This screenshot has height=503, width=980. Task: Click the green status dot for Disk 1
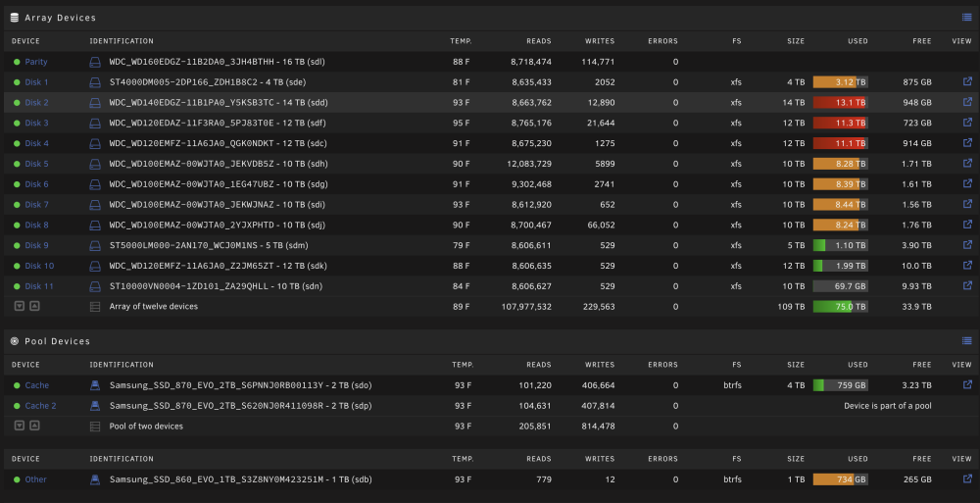click(x=17, y=82)
